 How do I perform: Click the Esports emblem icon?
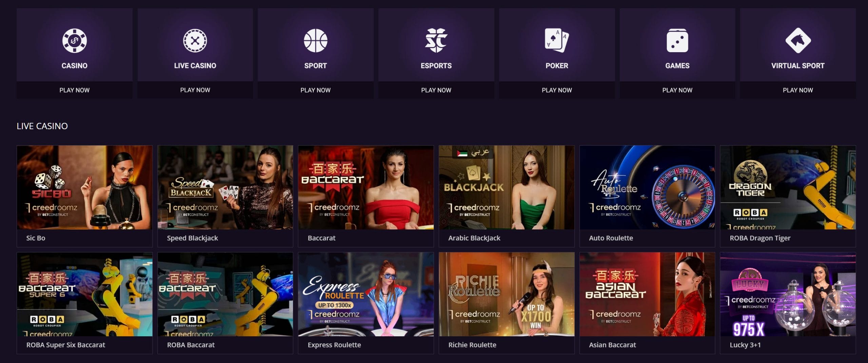coord(436,41)
